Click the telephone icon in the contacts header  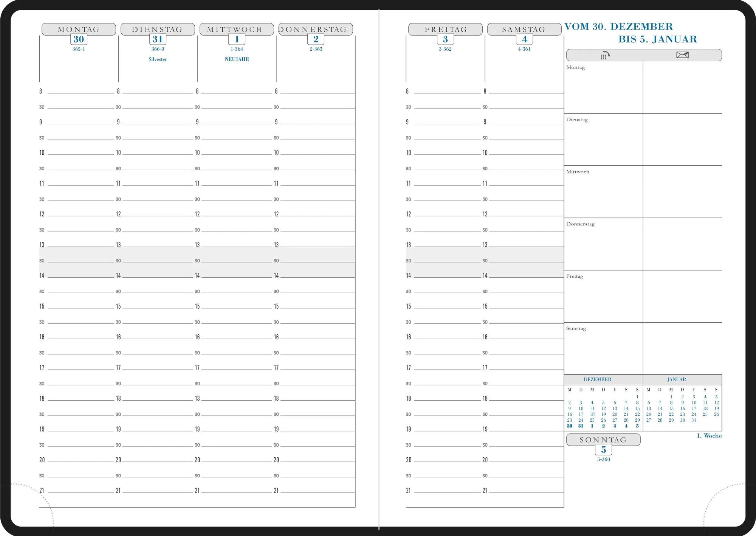(605, 55)
